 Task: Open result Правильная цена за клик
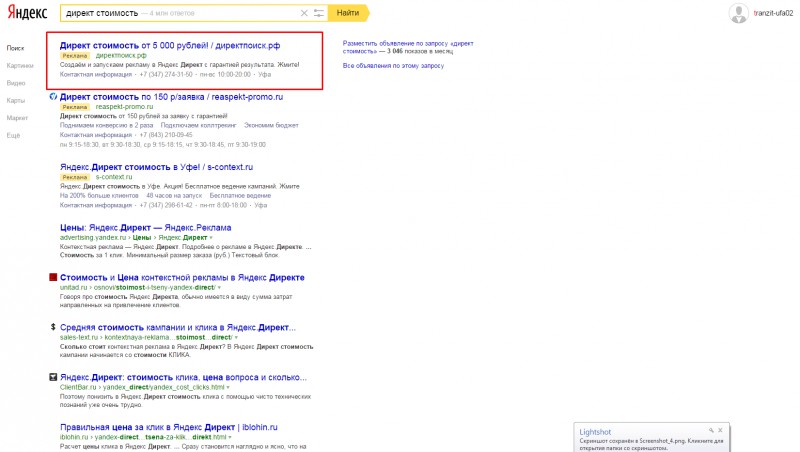pyautogui.click(x=169, y=427)
